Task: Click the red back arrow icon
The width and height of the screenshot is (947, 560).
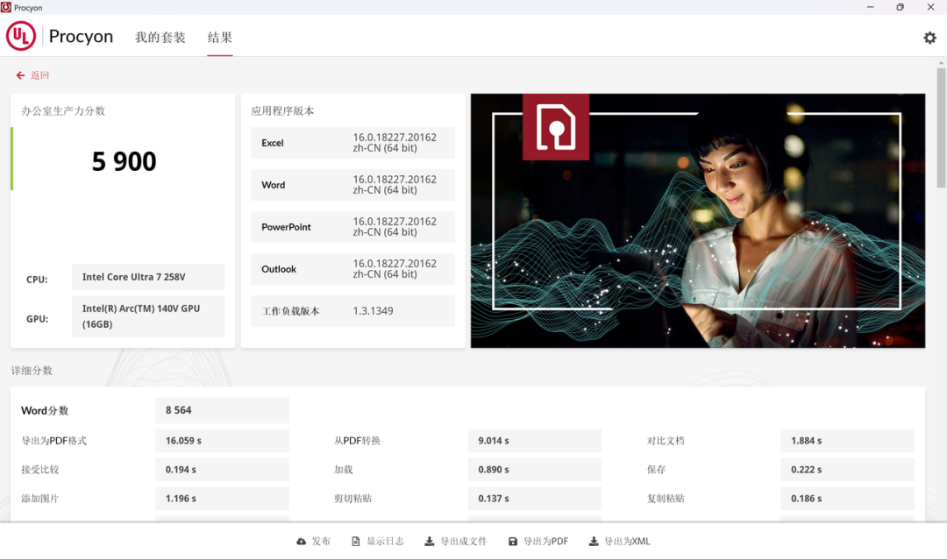Action: (20, 75)
